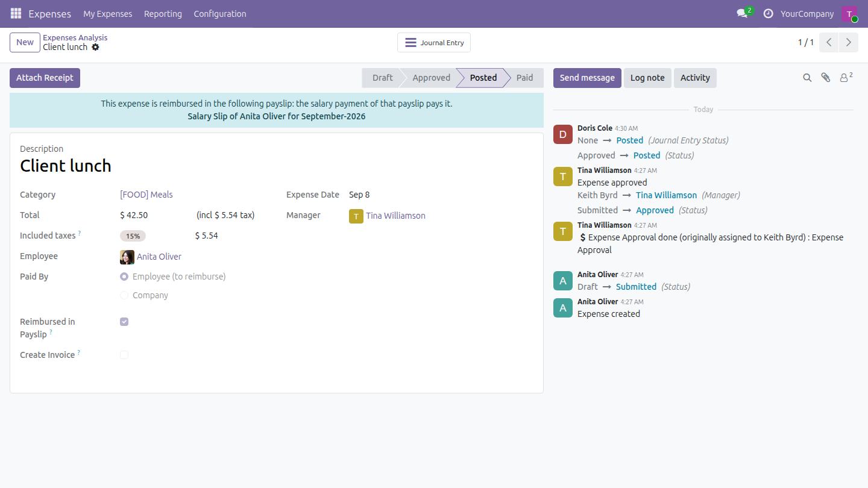Image resolution: width=868 pixels, height=488 pixels.
Task: Show followers icon in chatter
Action: point(846,77)
